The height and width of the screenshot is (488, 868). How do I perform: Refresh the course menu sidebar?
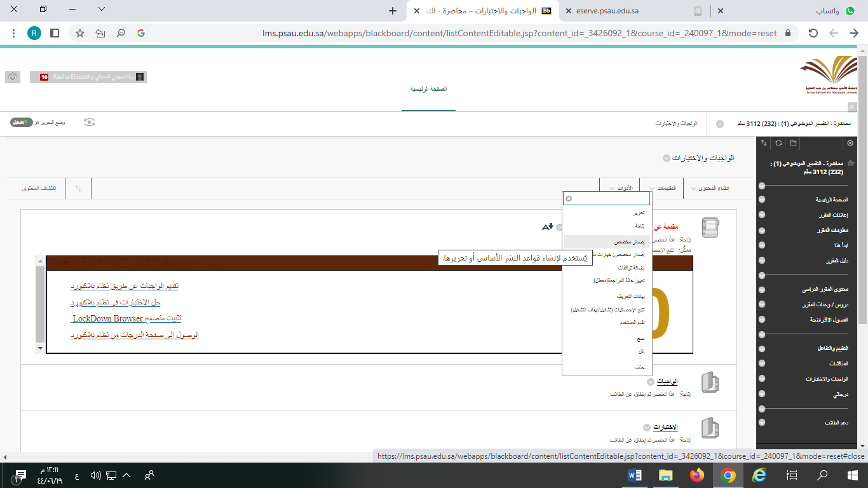pyautogui.click(x=778, y=144)
